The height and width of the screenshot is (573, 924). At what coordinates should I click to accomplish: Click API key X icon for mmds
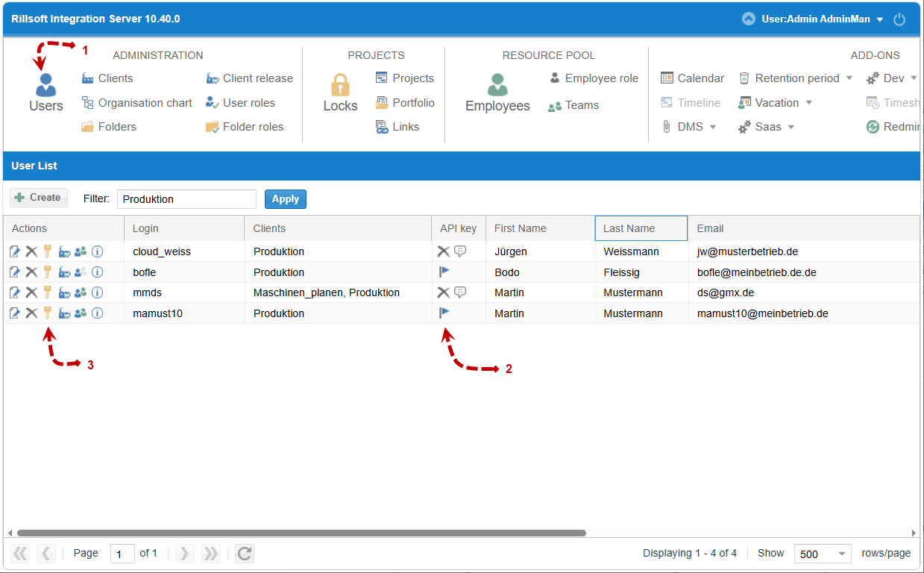444,292
